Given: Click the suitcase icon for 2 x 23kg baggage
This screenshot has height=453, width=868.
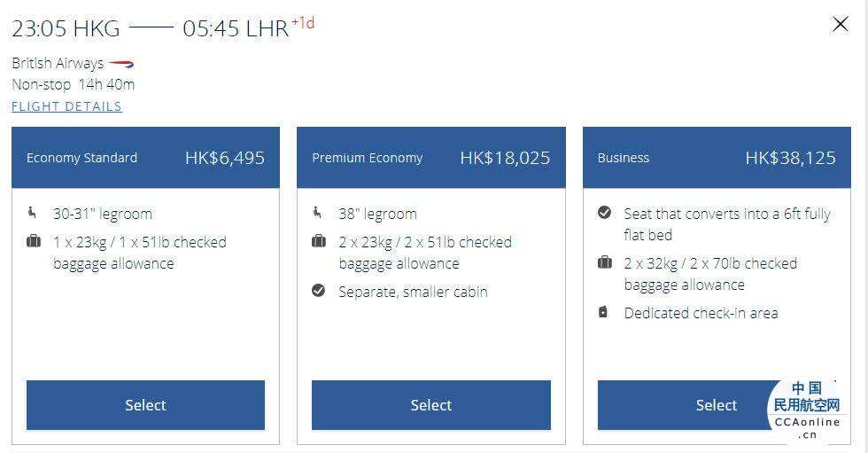Looking at the screenshot, I should [x=319, y=241].
